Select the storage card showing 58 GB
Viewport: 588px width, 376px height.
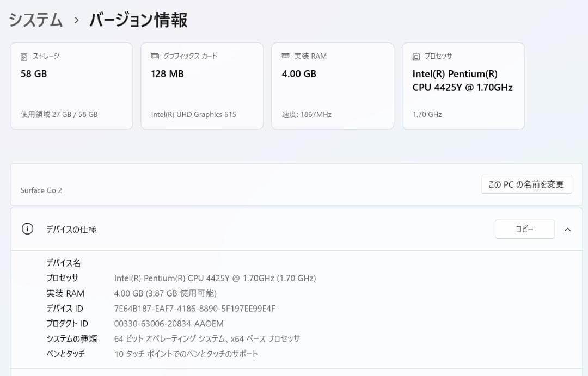[71, 85]
